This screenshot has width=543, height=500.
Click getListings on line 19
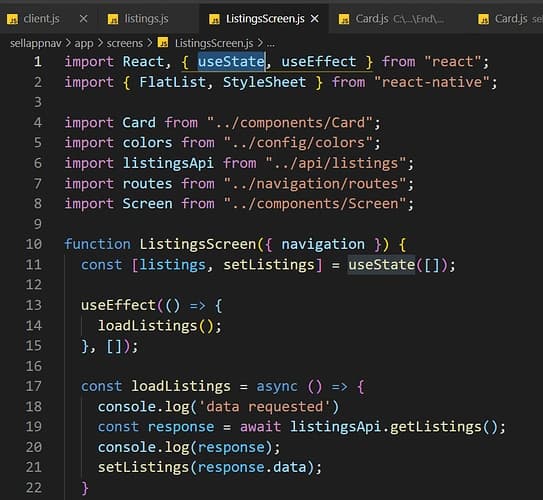pos(436,427)
